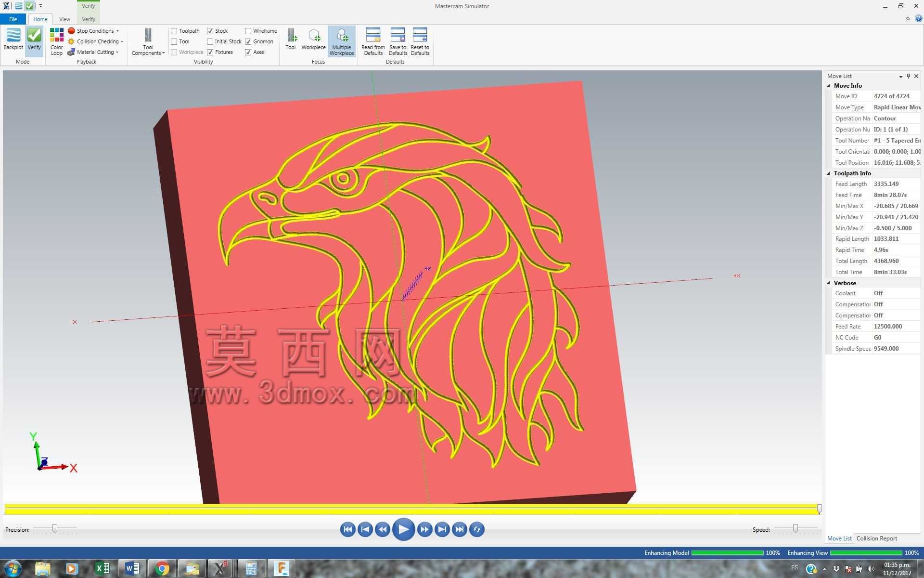Open File Explorer from the taskbar
This screenshot has width=924, height=578.
(x=42, y=569)
